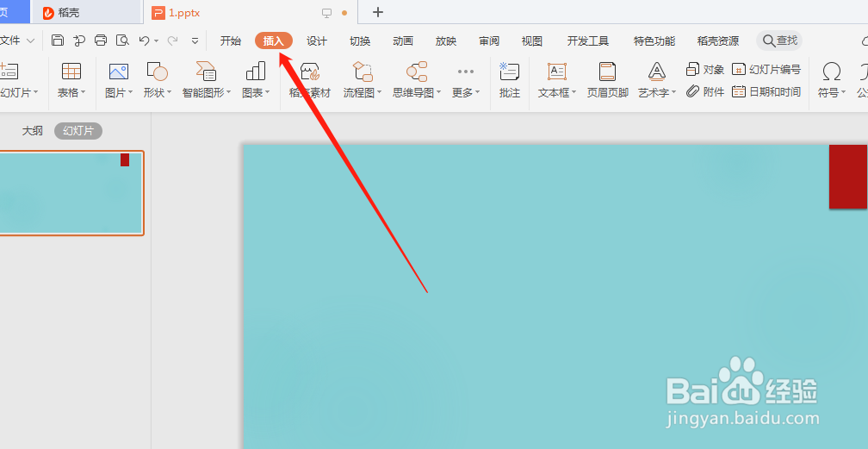Switch to the 设计 ribbon tab
This screenshot has height=449, width=868.
coord(317,41)
